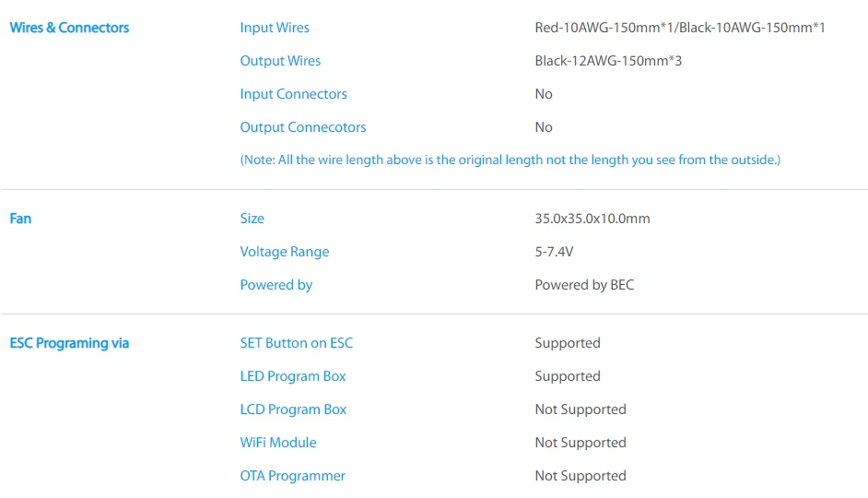Select the Output Wires label
This screenshot has width=868, height=498.
[280, 61]
